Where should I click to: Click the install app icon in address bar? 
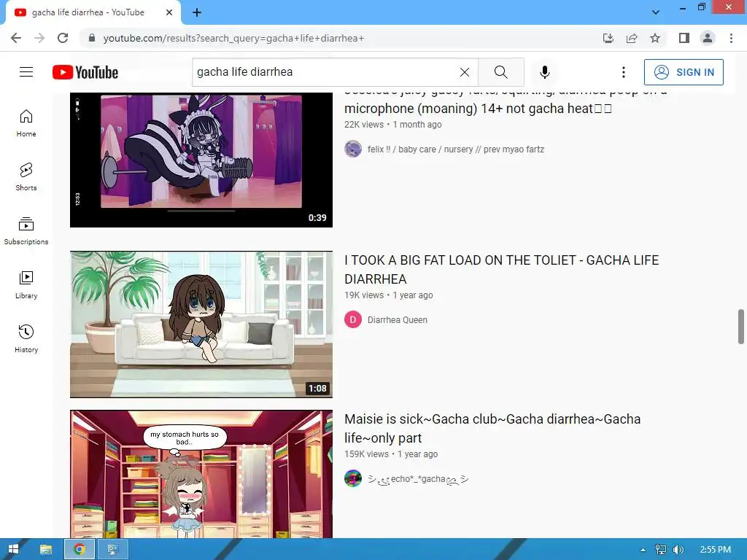tap(608, 38)
